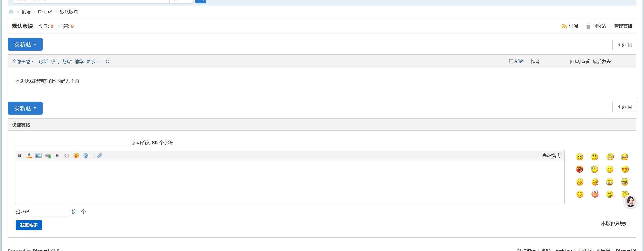Select the 热门 thread tab

point(55,62)
